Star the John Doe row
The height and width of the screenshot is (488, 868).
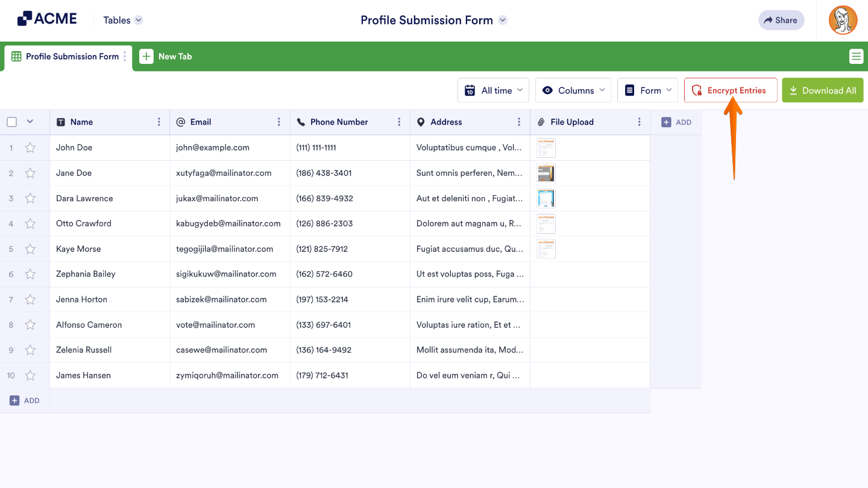[x=30, y=147]
